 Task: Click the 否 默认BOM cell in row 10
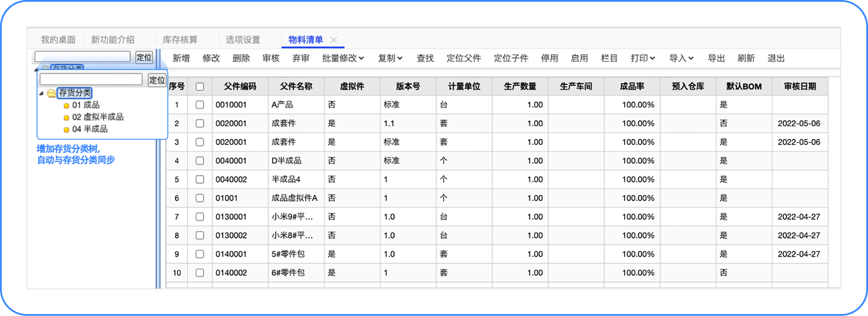[744, 273]
